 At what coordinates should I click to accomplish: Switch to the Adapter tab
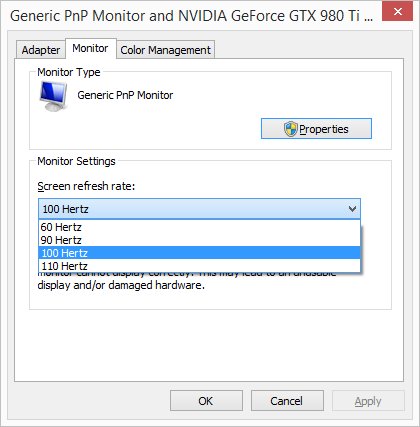click(41, 50)
